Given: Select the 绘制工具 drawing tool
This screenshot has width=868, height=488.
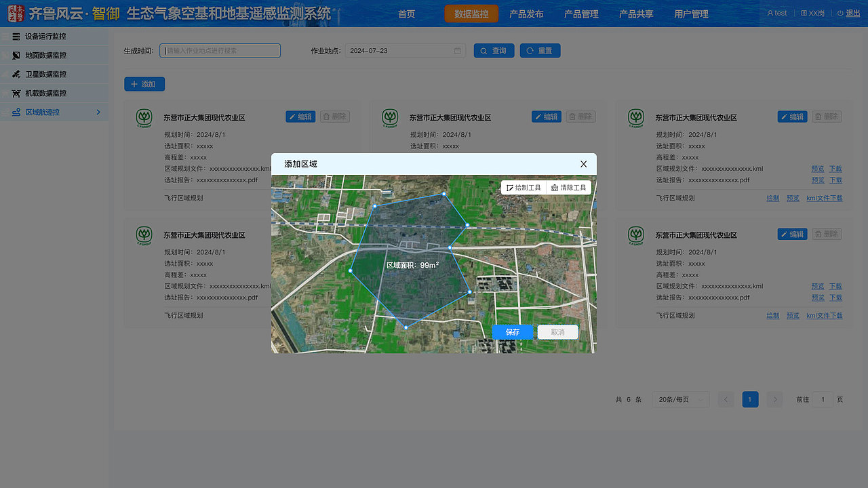Looking at the screenshot, I should coord(524,188).
